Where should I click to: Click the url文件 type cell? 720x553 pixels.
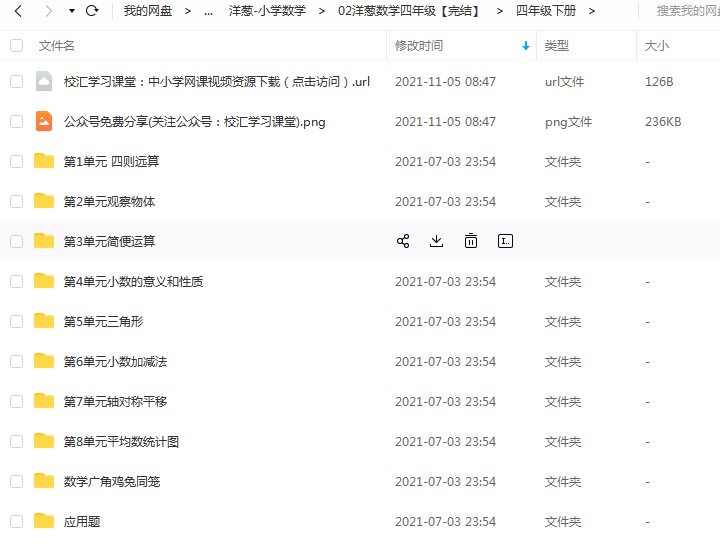(564, 82)
